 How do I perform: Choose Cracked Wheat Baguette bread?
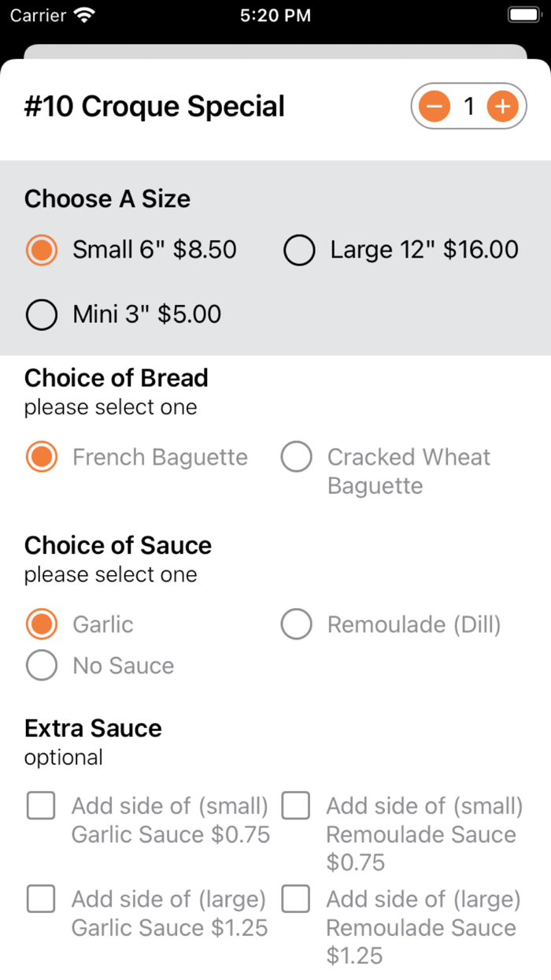pyautogui.click(x=296, y=457)
